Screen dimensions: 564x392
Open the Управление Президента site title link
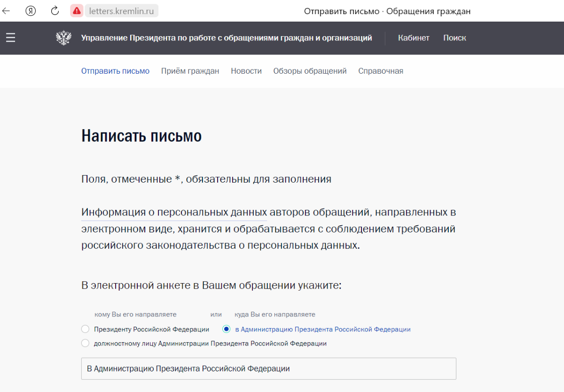coord(227,38)
